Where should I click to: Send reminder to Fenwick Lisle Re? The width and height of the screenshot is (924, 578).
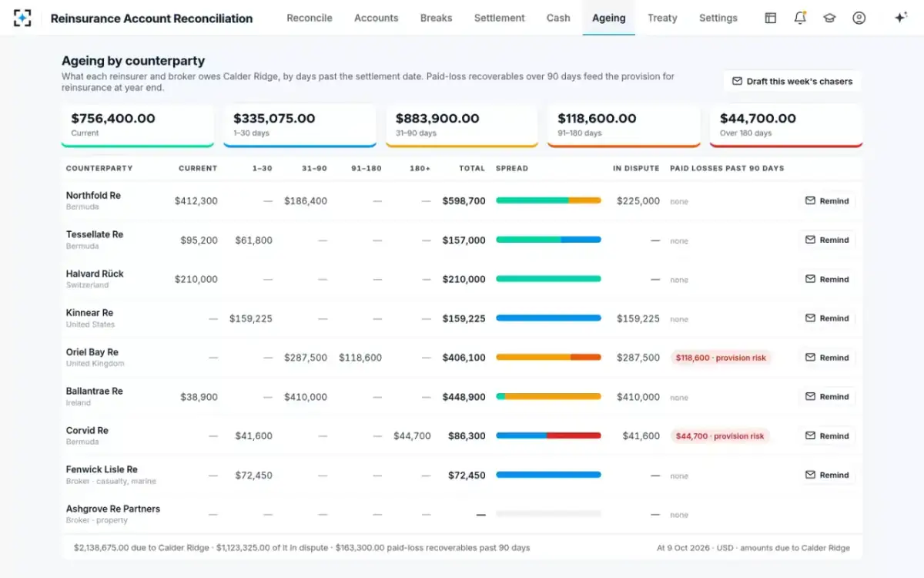click(x=827, y=475)
